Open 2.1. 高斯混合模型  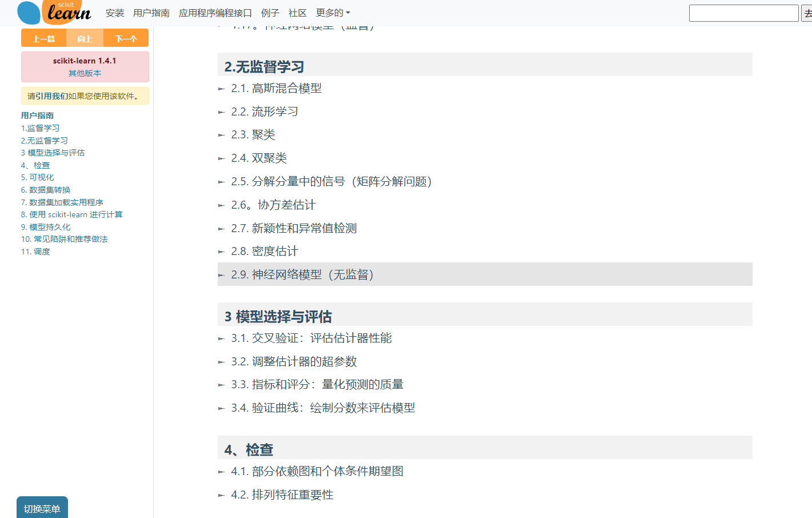pyautogui.click(x=277, y=88)
